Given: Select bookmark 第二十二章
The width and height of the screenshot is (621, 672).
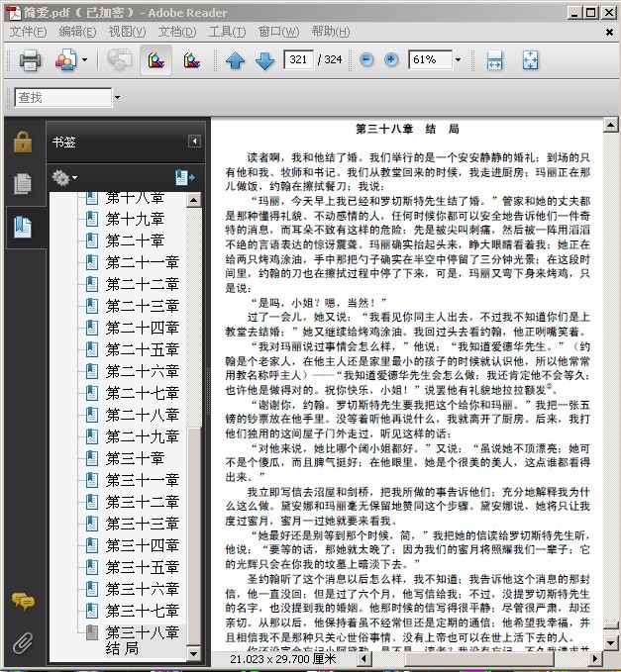Looking at the screenshot, I should click(142, 284).
